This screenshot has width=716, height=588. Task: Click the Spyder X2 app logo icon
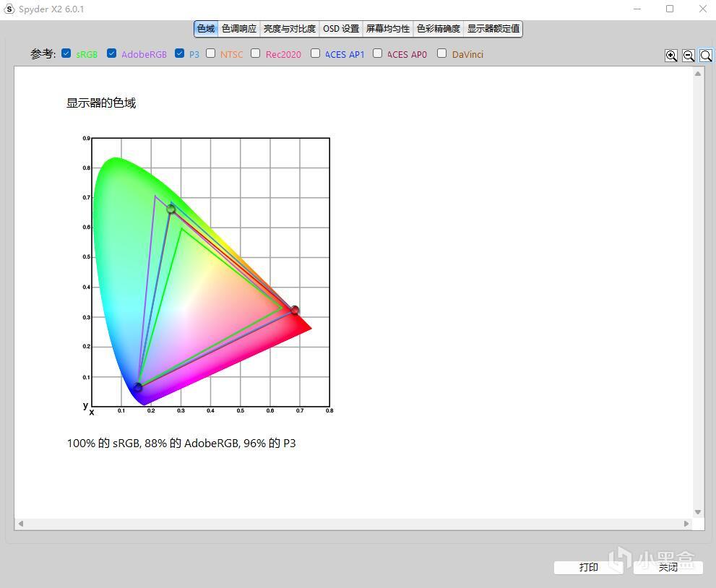click(x=9, y=9)
